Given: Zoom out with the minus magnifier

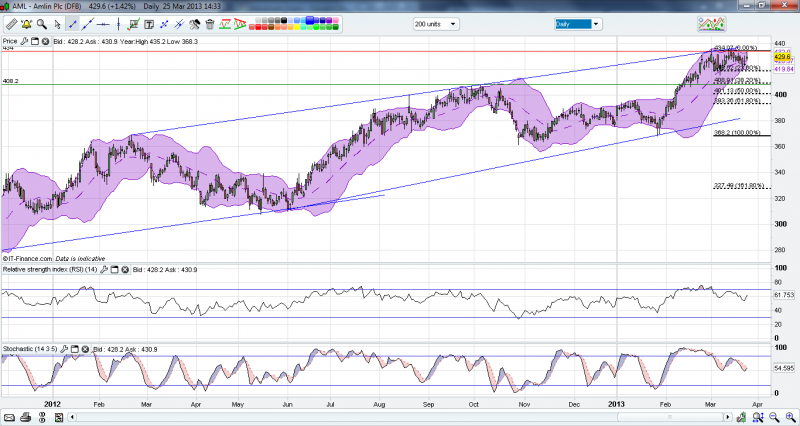Looking at the screenshot, I should 774,417.
